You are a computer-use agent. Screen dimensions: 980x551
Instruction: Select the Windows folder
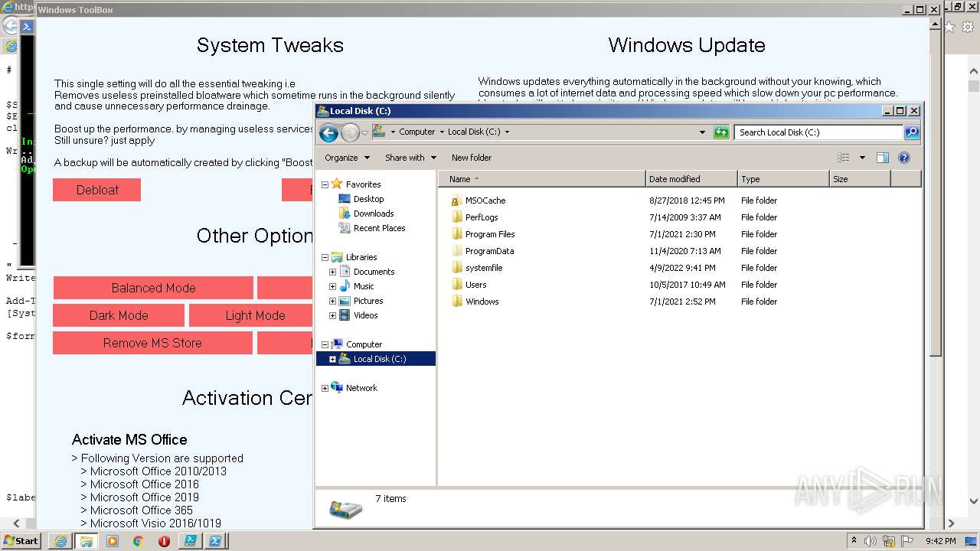click(x=482, y=302)
